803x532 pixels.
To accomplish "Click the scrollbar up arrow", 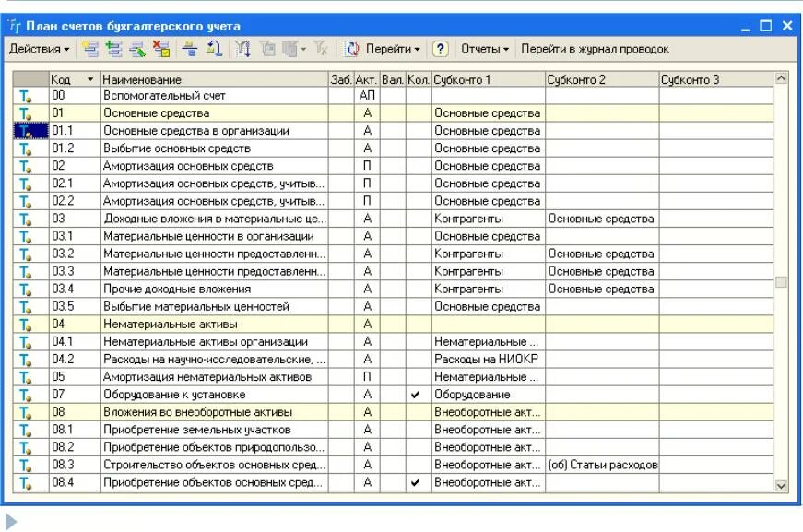I will click(781, 78).
